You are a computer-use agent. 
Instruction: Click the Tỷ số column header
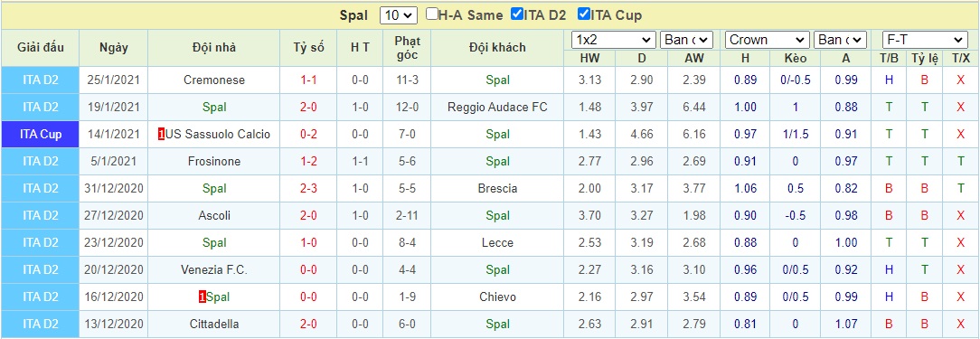(x=308, y=48)
